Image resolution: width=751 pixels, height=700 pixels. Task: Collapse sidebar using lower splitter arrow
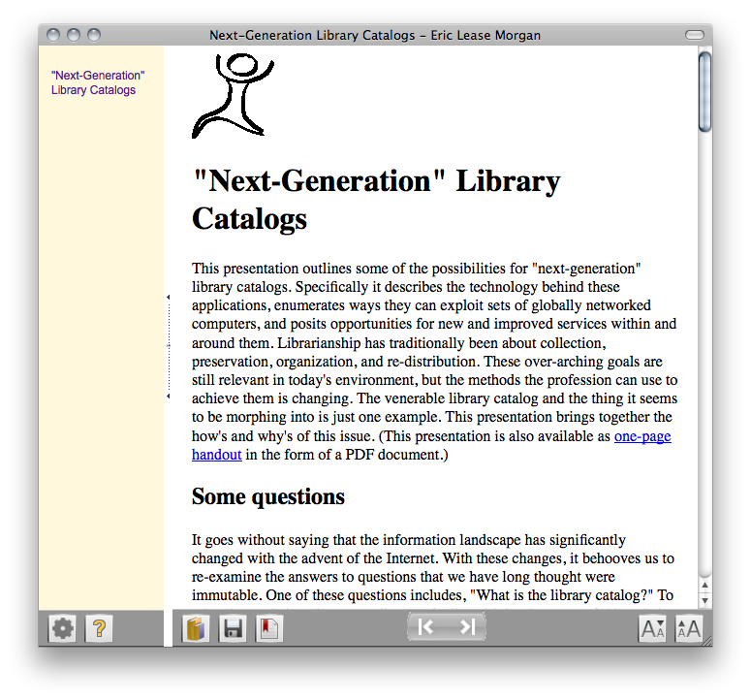[x=169, y=396]
